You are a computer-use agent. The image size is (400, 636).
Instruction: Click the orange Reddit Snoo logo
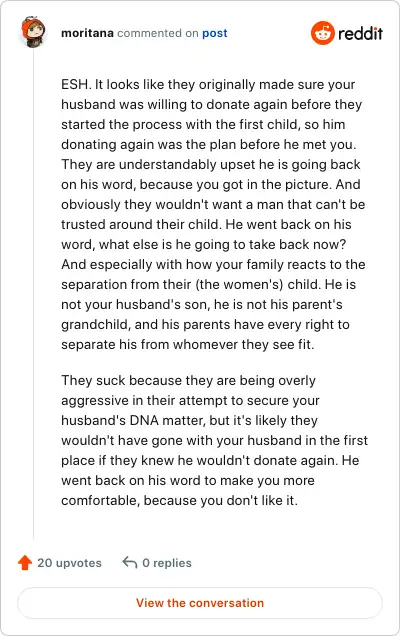pyautogui.click(x=323, y=33)
